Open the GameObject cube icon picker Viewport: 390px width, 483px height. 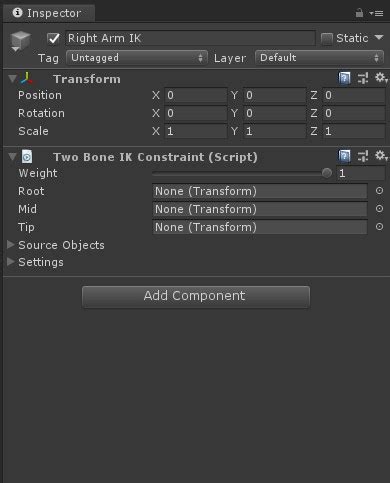(x=20, y=41)
